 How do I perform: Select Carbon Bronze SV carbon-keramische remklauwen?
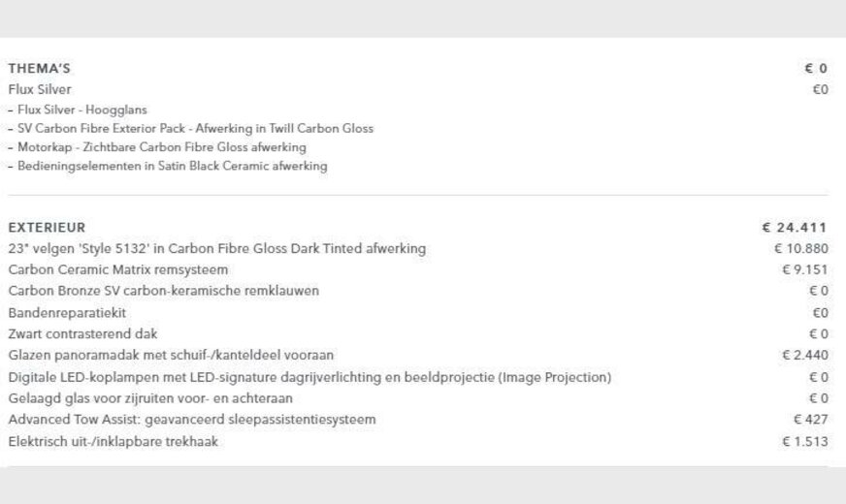point(163,291)
